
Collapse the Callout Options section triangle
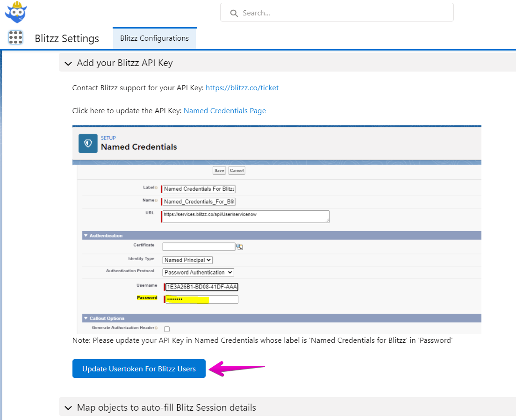pos(86,318)
